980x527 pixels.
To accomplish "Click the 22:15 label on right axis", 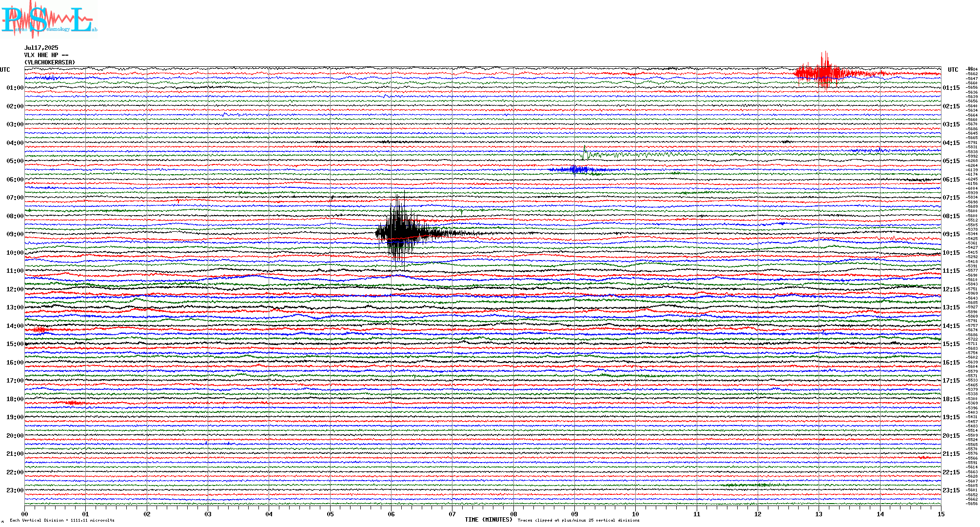I will point(951,472).
